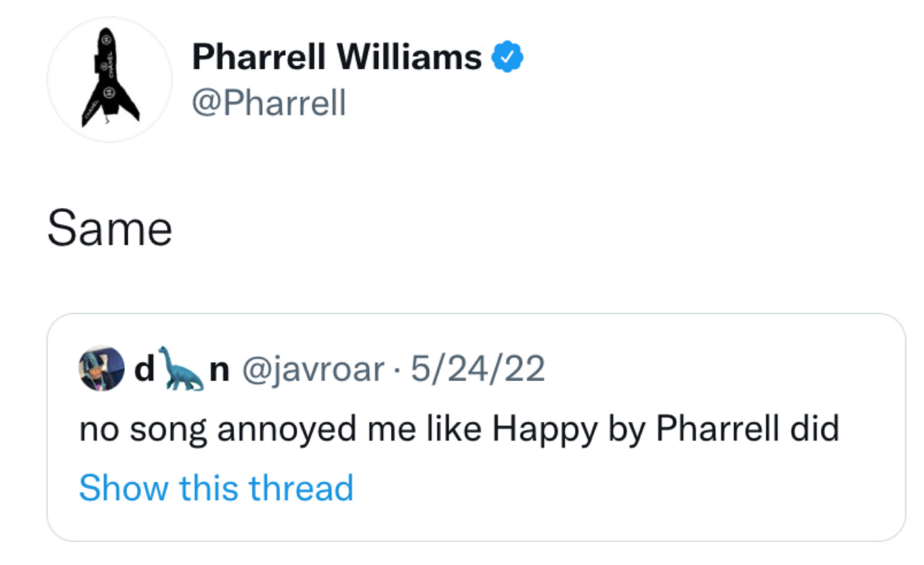Open the quoted user's small round avatar

[x=101, y=368]
